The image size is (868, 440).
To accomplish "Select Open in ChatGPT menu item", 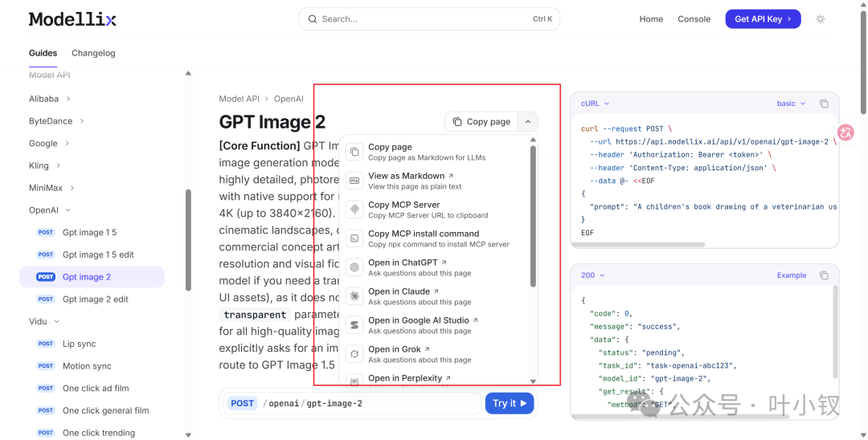I will click(x=435, y=267).
